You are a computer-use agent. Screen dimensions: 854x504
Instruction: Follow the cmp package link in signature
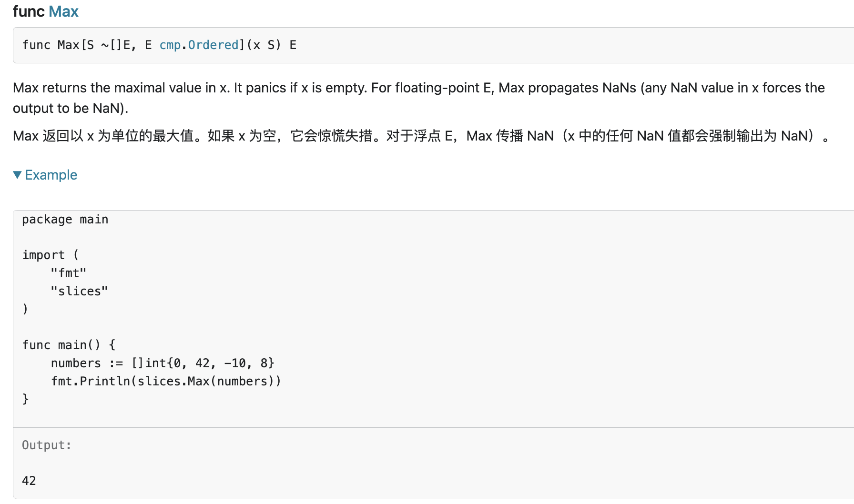point(170,45)
